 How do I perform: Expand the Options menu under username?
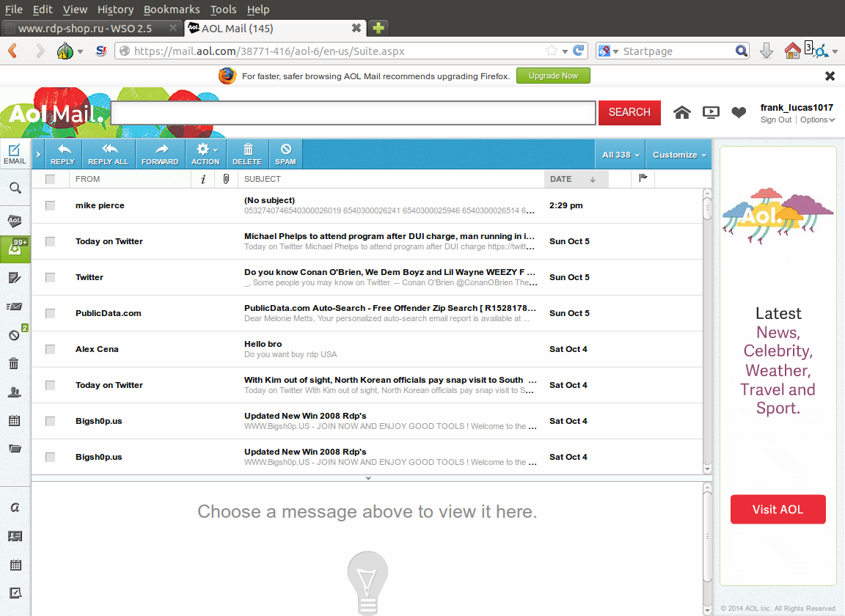pyautogui.click(x=817, y=120)
